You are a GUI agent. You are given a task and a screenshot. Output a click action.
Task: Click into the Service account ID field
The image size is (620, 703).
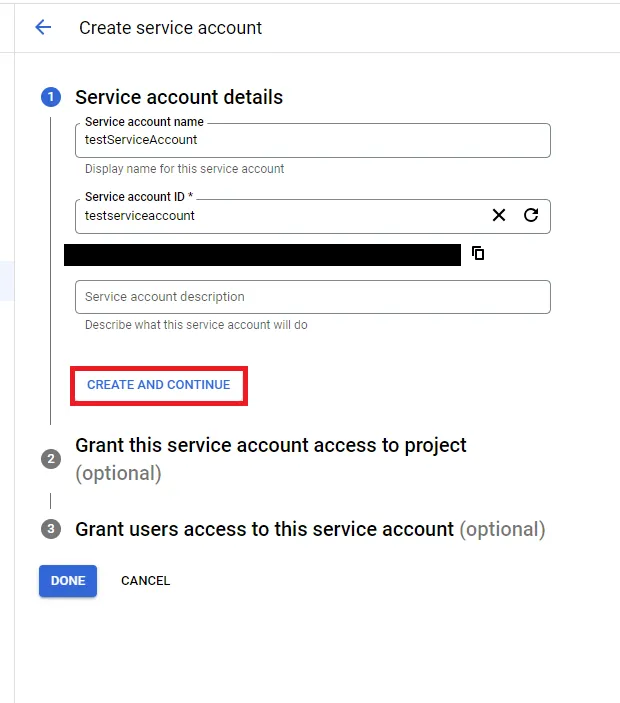coord(280,216)
